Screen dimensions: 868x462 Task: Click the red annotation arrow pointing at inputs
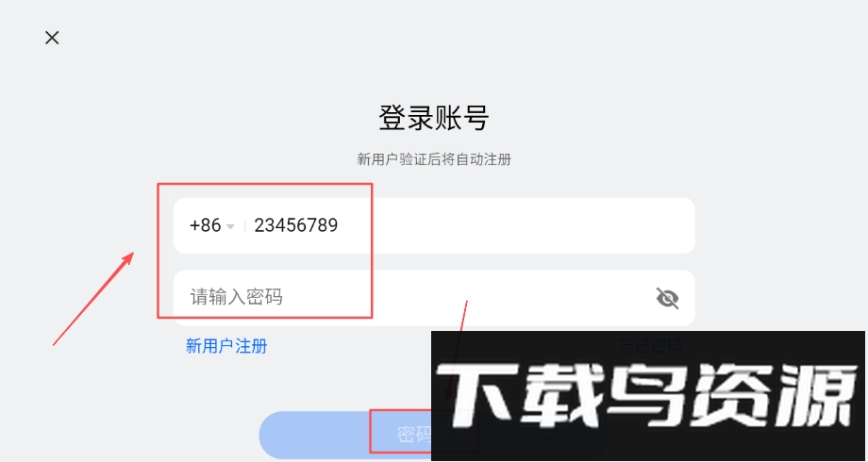pyautogui.click(x=93, y=299)
